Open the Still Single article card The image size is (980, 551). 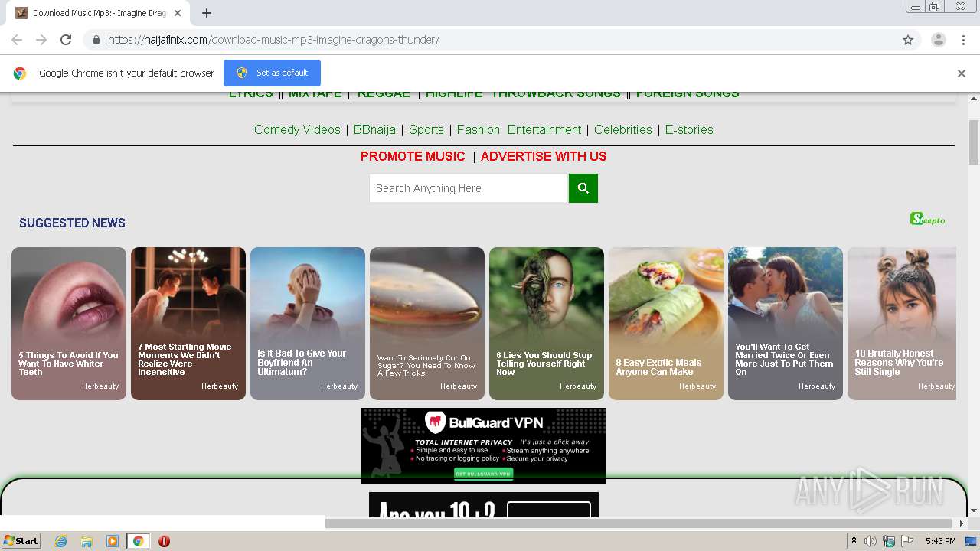coord(902,324)
